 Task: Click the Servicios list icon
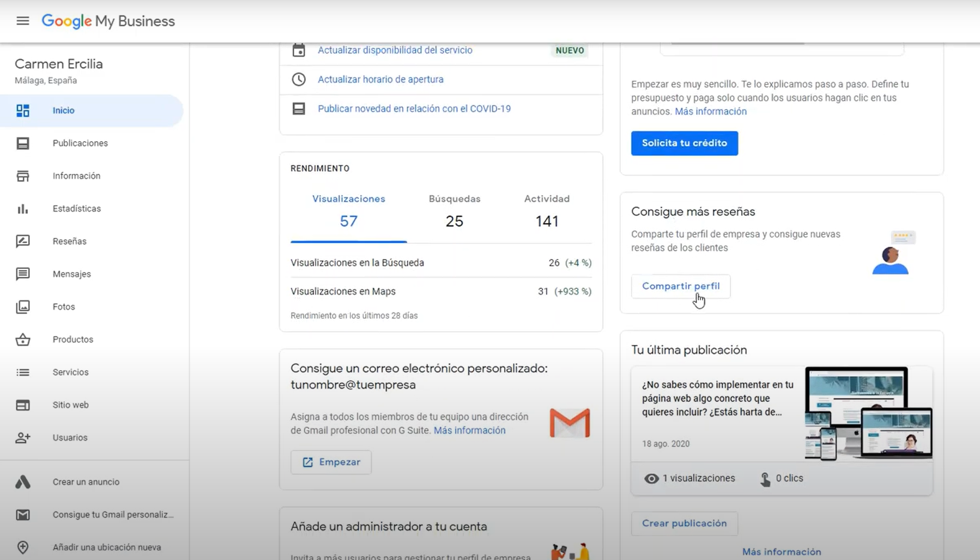click(23, 372)
